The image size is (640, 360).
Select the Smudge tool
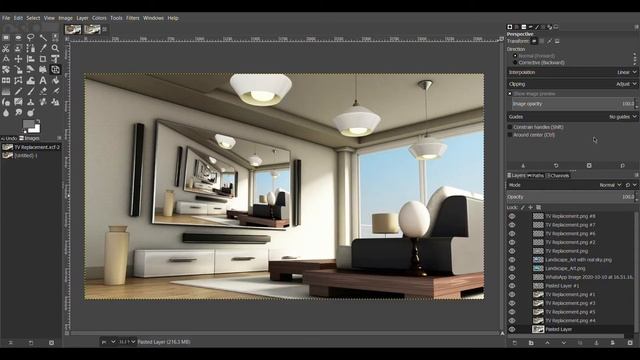click(18, 113)
